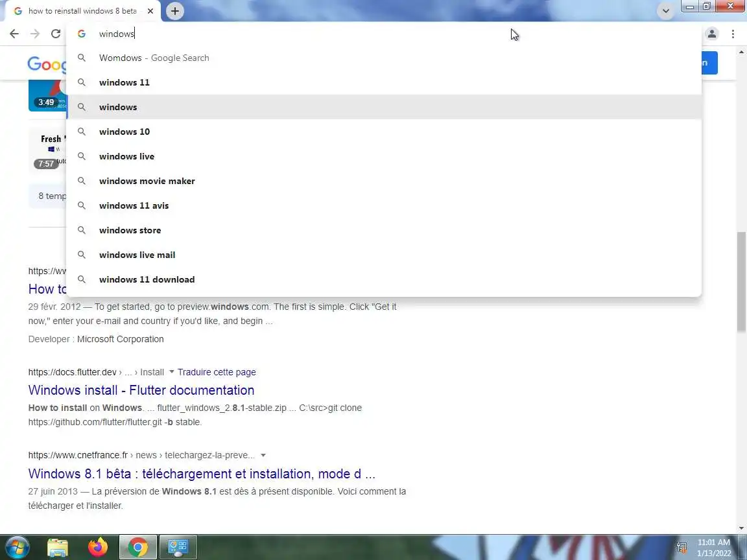Screen dimensions: 747x560
Task: Click the taskbar clock showing 11:01 AM
Action: coord(714,548)
